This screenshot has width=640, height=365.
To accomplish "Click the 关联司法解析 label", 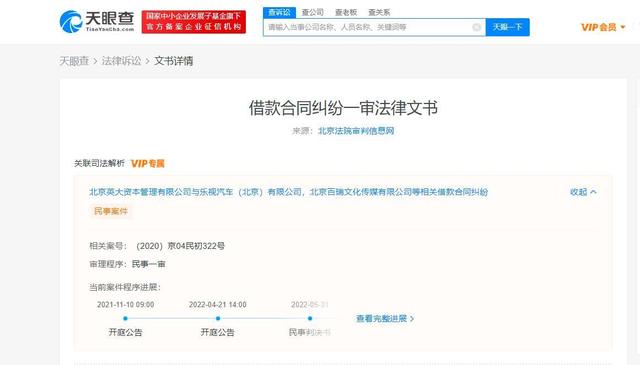I will [x=99, y=164].
